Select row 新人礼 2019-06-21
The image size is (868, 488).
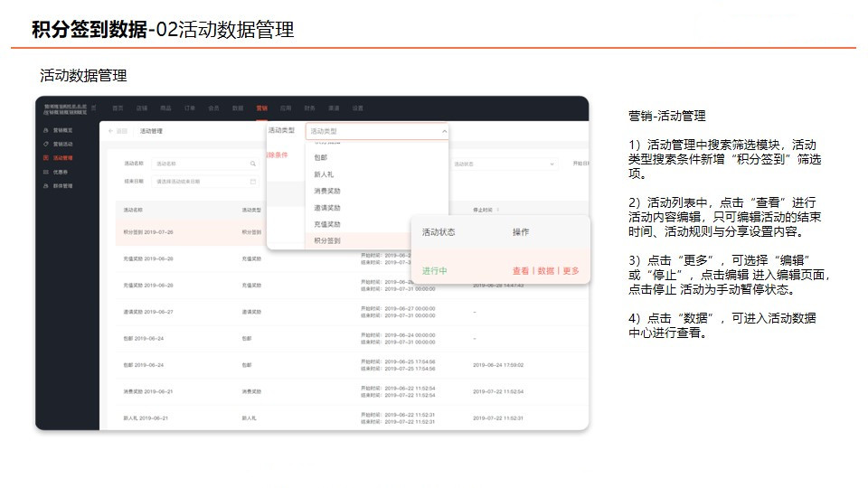point(352,418)
